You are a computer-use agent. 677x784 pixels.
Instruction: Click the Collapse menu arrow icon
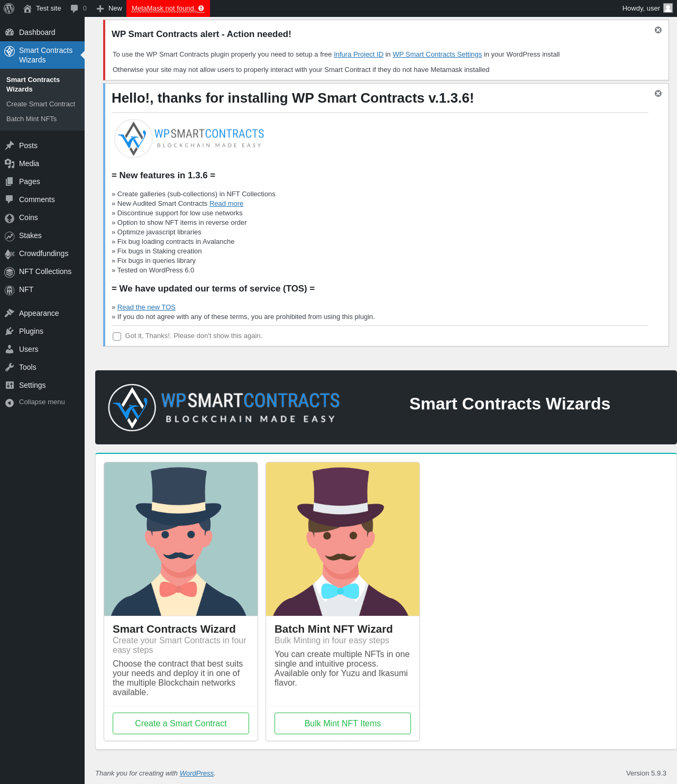coord(10,403)
